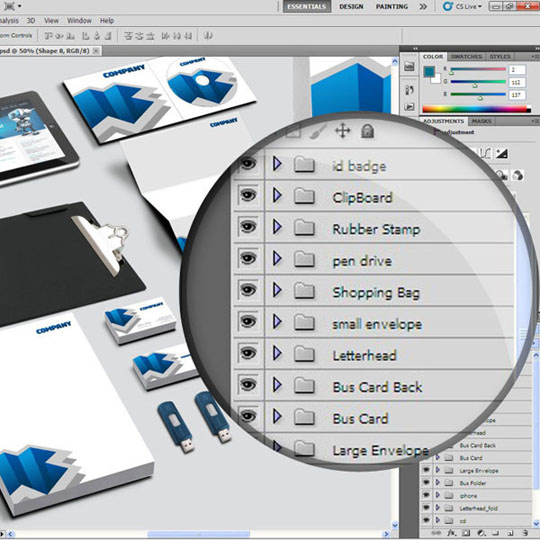Click the Auto-Align Layers icon
540x540 pixels.
click(x=208, y=36)
